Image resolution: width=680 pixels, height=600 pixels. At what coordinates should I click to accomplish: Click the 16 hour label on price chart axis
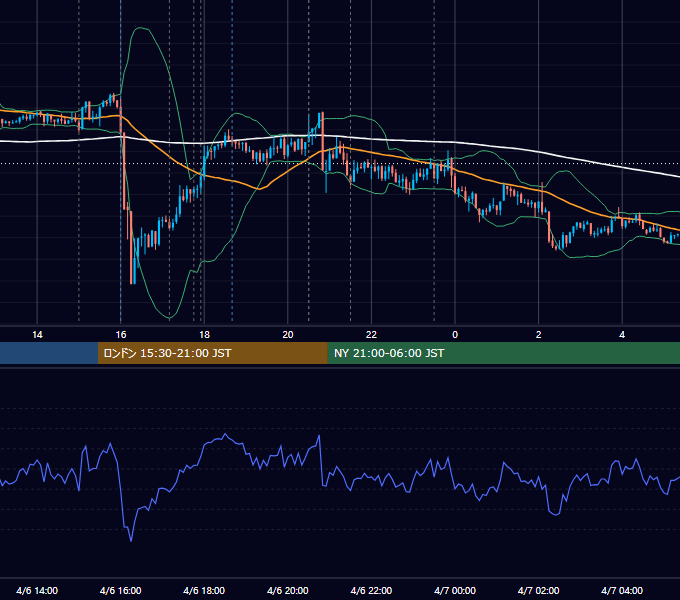(121, 335)
